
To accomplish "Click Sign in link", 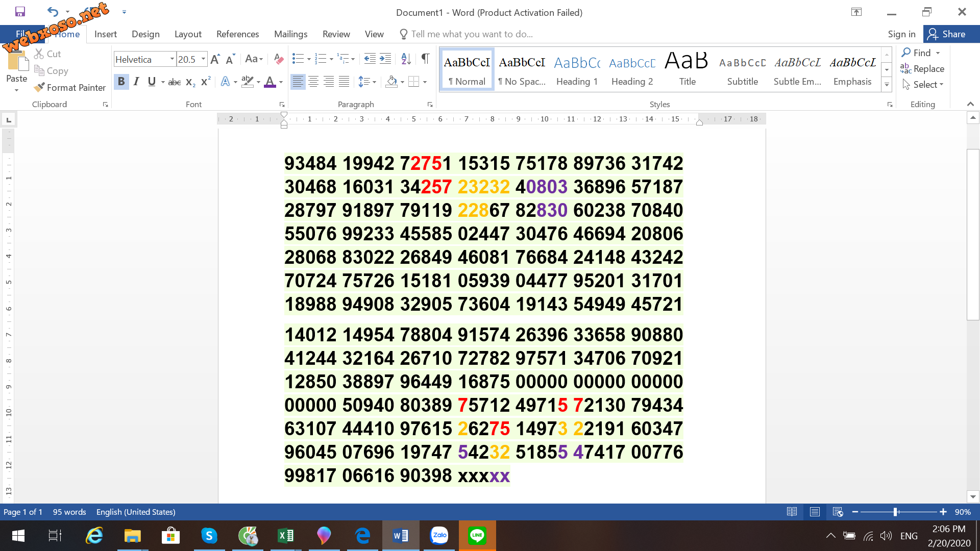I will 901,34.
